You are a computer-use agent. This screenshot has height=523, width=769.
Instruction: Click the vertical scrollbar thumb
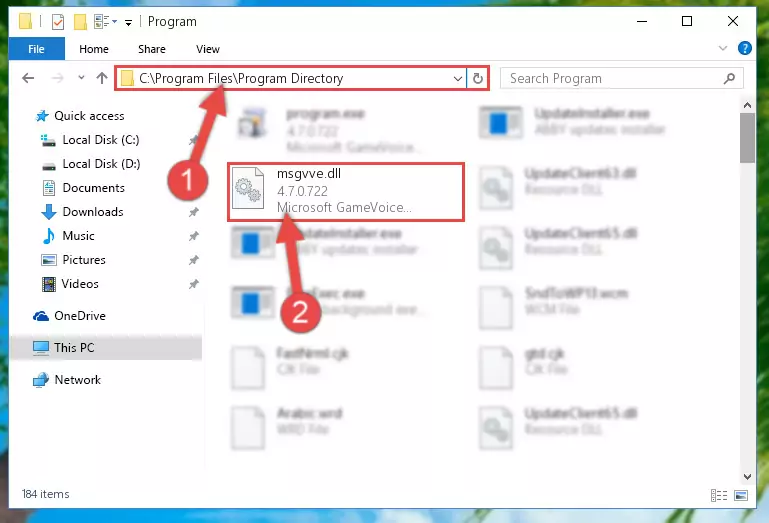point(747,138)
